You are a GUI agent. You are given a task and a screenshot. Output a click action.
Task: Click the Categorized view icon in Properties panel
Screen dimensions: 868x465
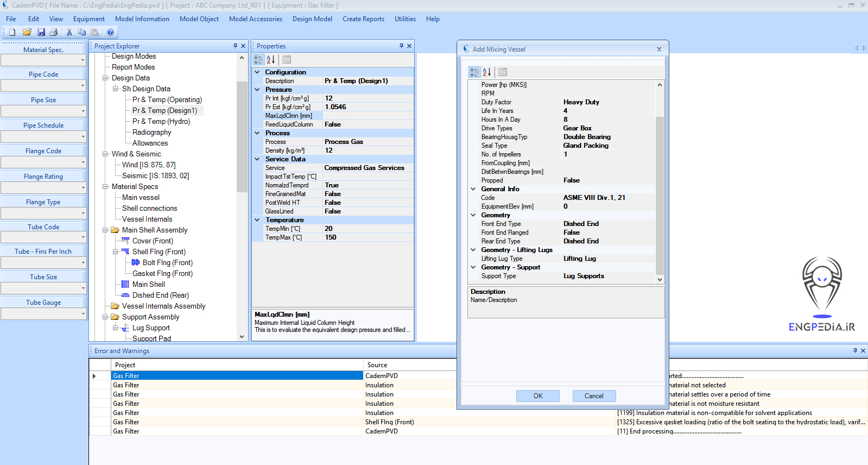259,60
